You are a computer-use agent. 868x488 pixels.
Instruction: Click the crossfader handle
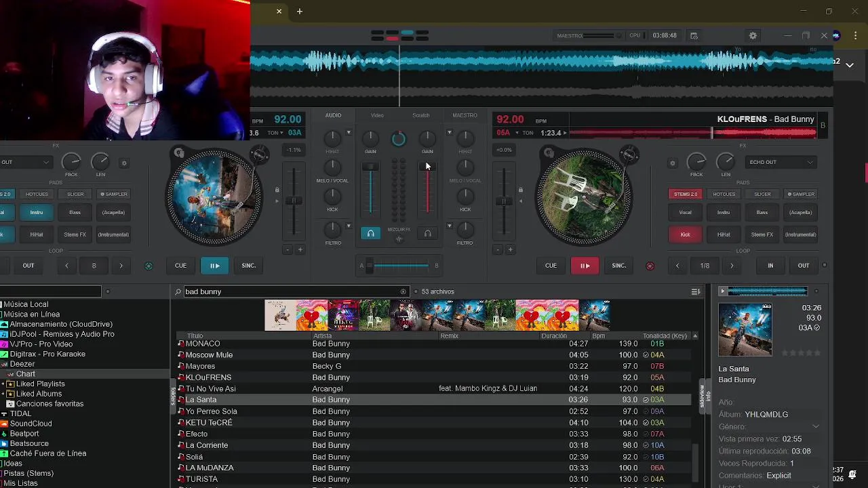(370, 266)
